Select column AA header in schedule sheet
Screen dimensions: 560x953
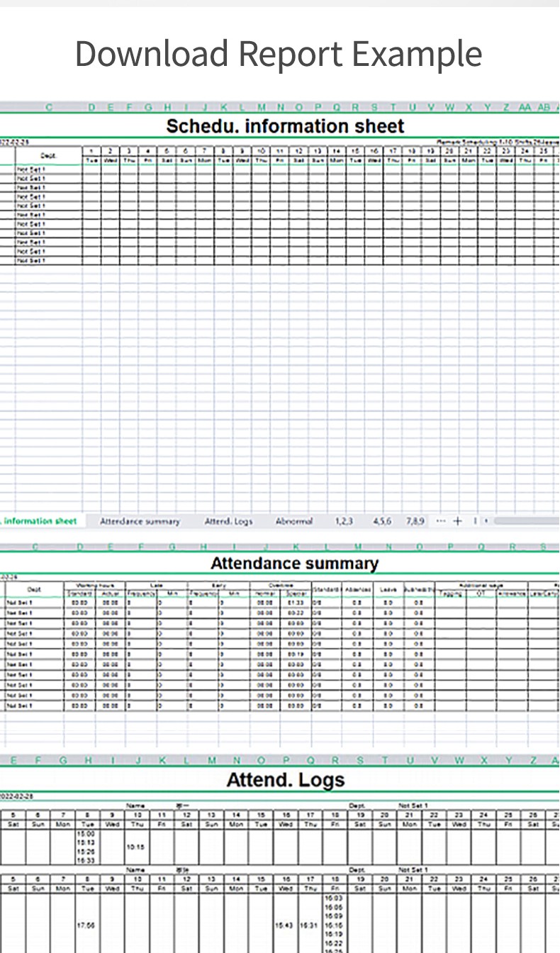525,107
